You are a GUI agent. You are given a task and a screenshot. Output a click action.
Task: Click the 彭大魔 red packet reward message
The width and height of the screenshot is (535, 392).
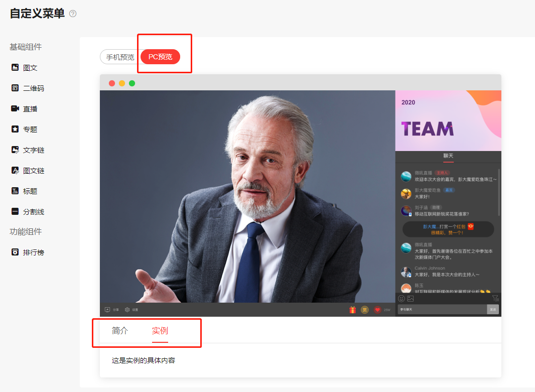coord(448,229)
